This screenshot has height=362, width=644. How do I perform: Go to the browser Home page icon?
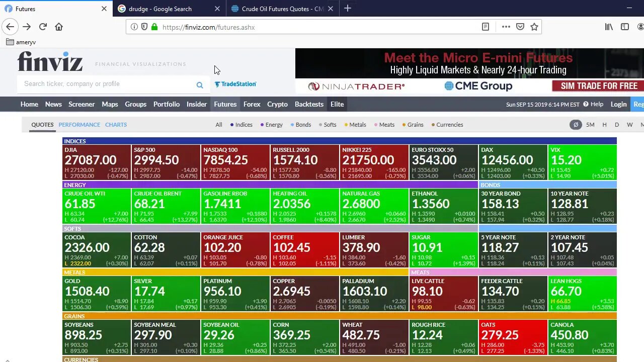point(59,27)
